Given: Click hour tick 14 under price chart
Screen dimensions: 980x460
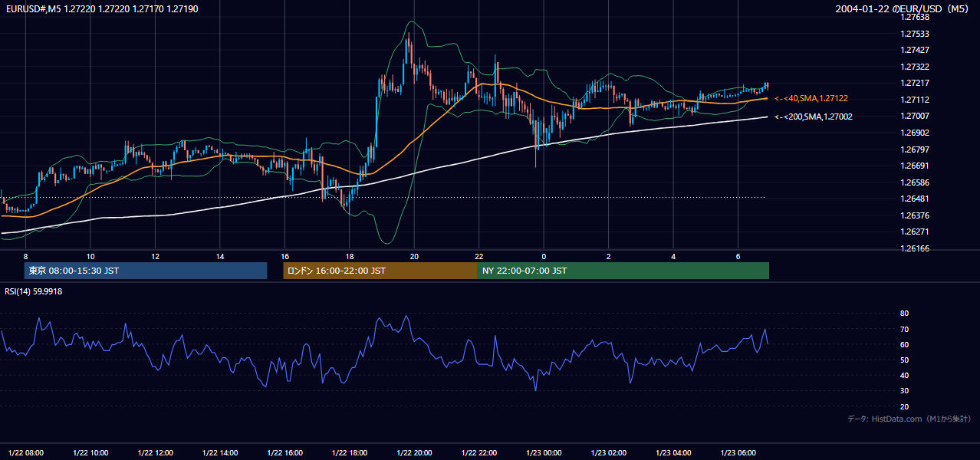Looking at the screenshot, I should (220, 256).
